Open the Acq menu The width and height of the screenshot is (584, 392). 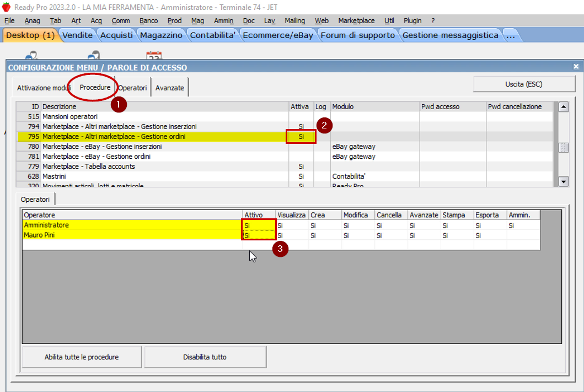(x=96, y=21)
